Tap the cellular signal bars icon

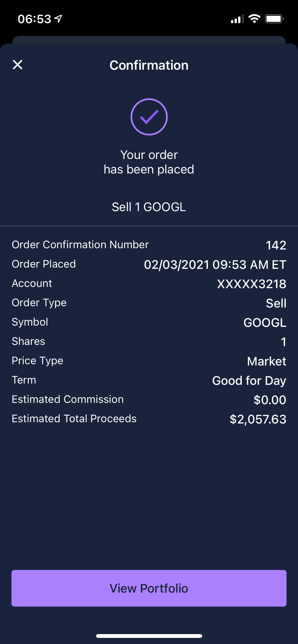coord(237,19)
